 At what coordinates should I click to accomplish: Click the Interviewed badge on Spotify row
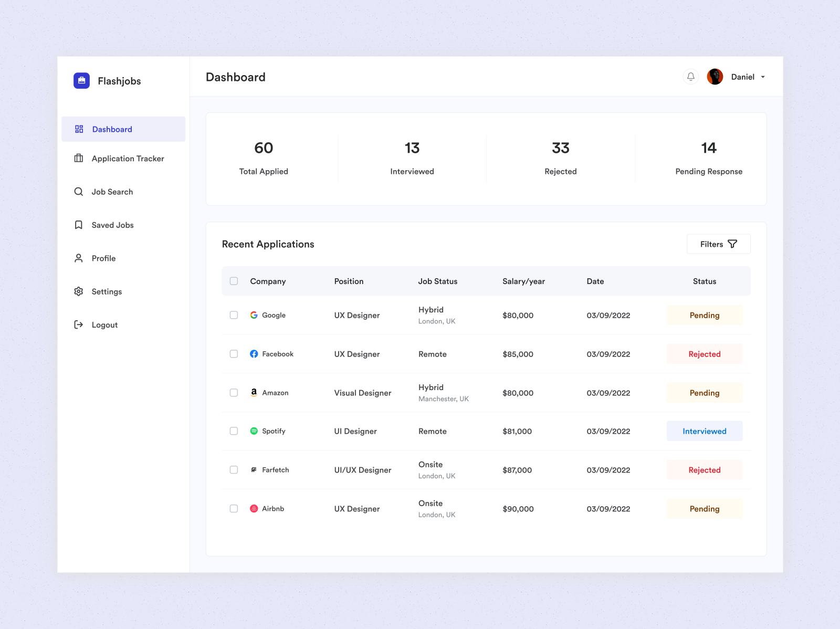(x=705, y=431)
